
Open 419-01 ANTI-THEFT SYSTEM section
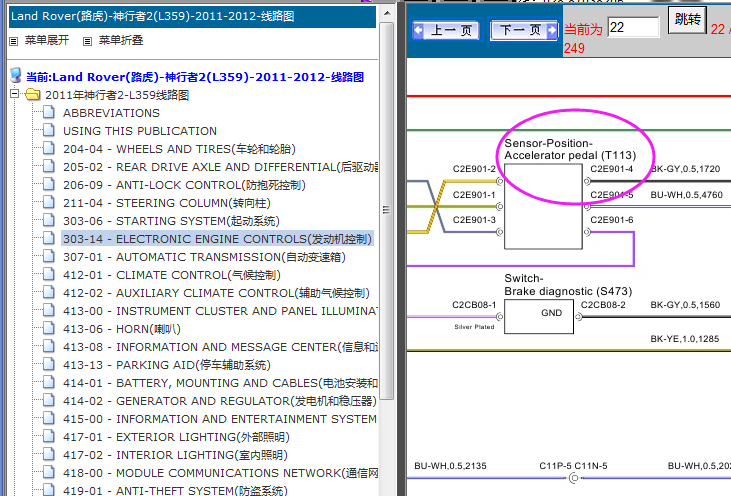click(175, 490)
